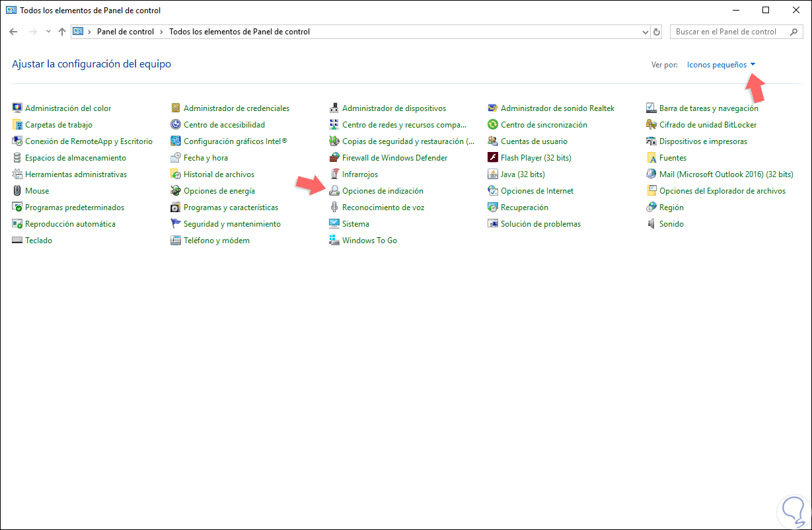Click the Java icon
The height and width of the screenshot is (530, 812).
(x=493, y=174)
